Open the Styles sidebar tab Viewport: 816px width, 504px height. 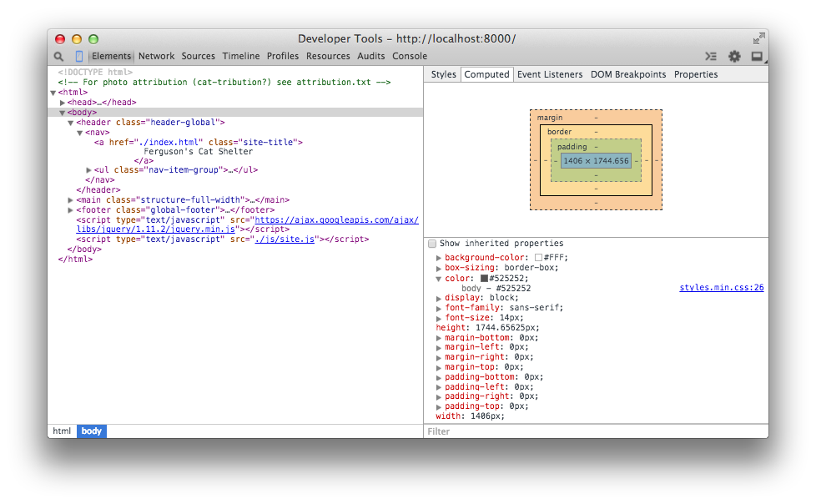[x=443, y=74]
